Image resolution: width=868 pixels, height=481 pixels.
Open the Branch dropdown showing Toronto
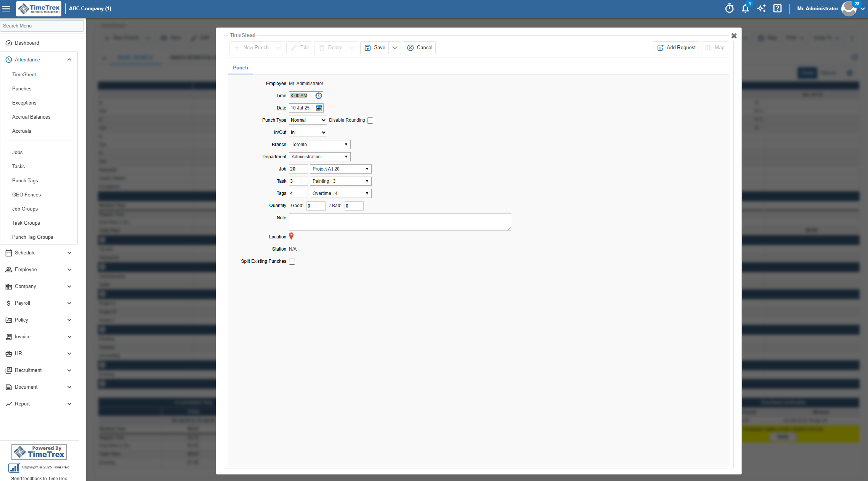click(x=319, y=144)
